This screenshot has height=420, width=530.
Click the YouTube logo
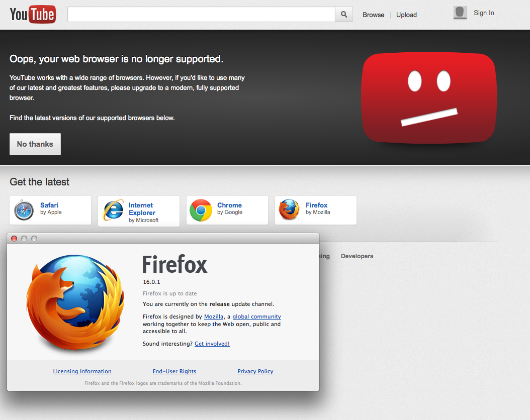tap(33, 14)
